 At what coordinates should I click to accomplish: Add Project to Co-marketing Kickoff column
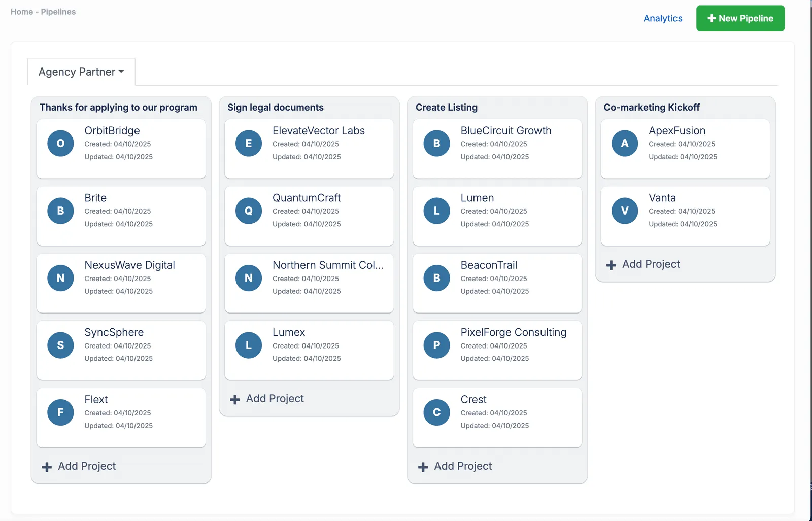tap(651, 264)
